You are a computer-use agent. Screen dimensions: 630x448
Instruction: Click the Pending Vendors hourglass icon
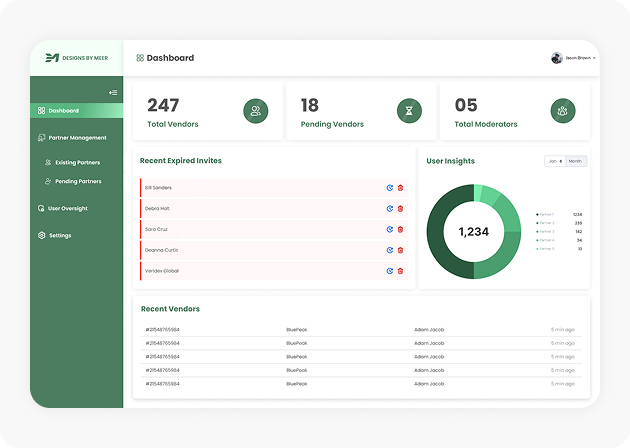click(409, 111)
